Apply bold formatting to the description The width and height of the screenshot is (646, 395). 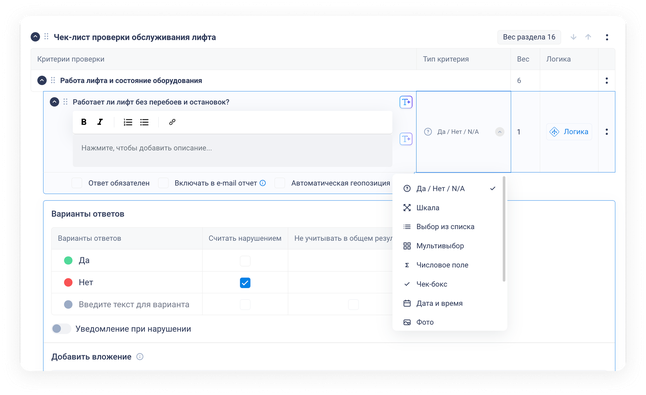click(84, 122)
